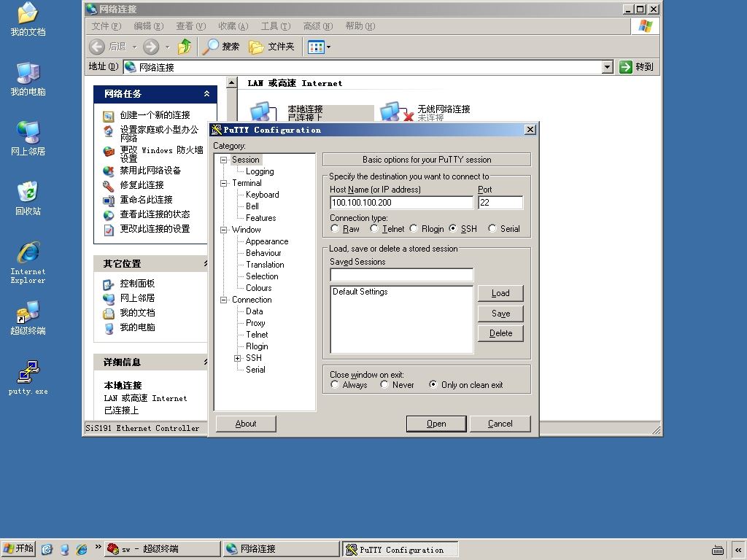Open the 查看(V) menu
This screenshot has width=747, height=560.
tap(191, 26)
